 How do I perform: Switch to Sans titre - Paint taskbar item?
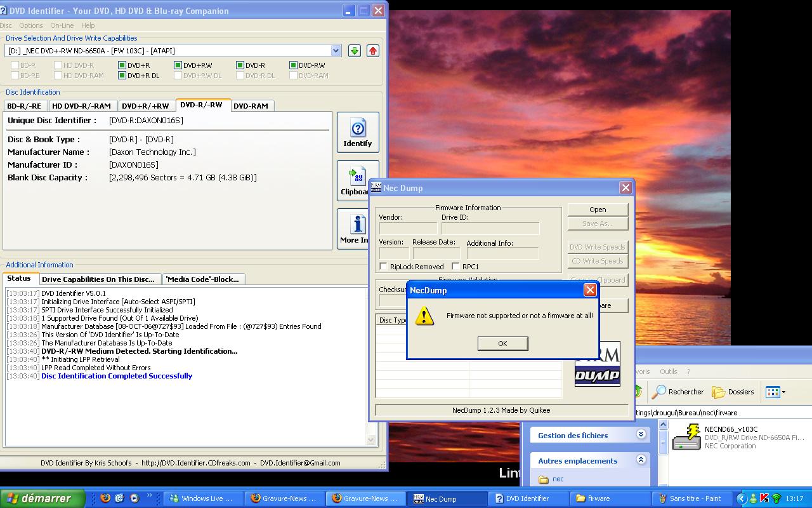tap(693, 498)
